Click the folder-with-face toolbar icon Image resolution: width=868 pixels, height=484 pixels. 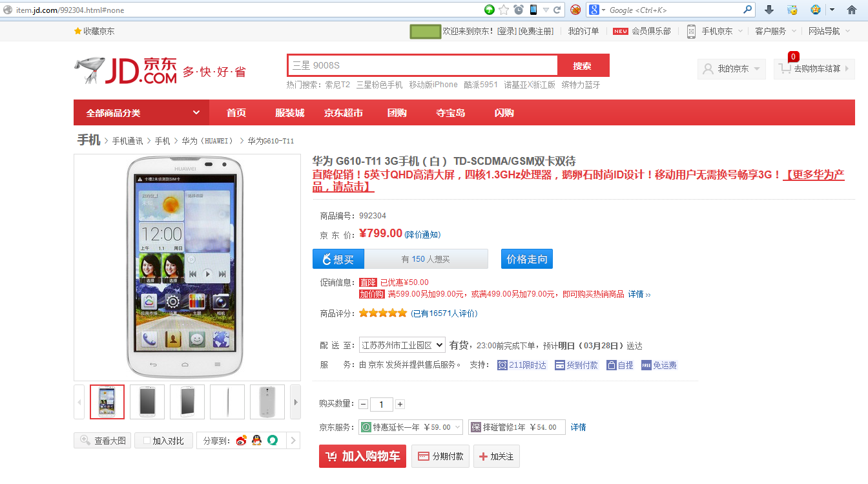click(x=792, y=10)
